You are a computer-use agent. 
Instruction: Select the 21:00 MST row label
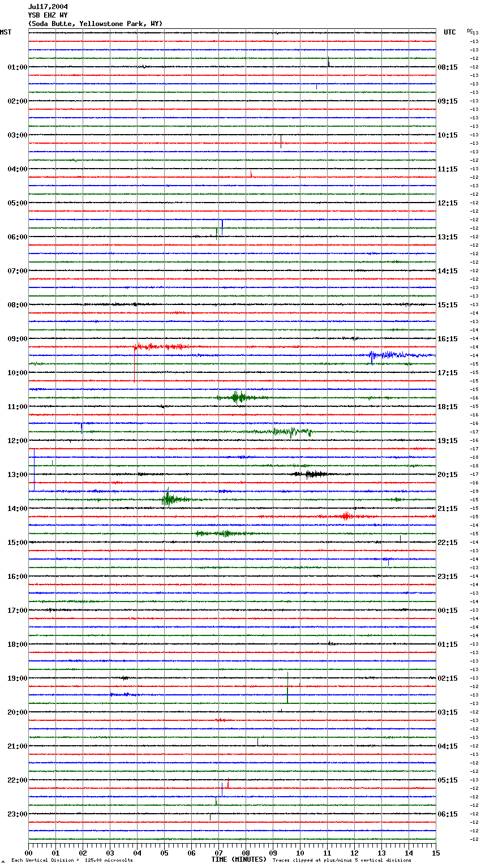click(18, 746)
